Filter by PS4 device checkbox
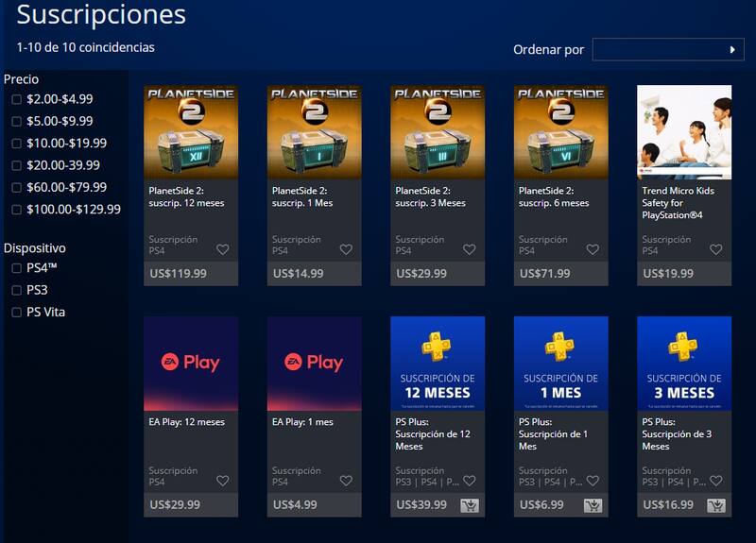The image size is (756, 543). pyautogui.click(x=16, y=268)
